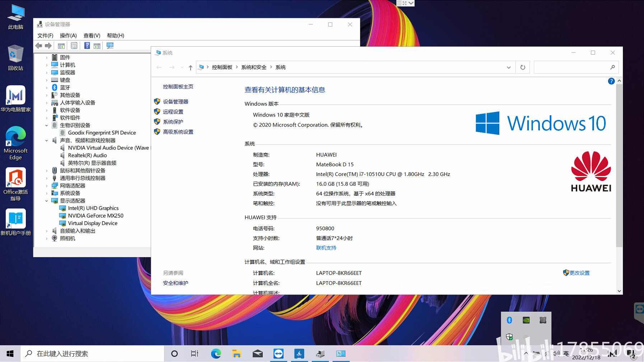
Task: Click the show/hide console tree toolbar icon
Action: (x=61, y=46)
